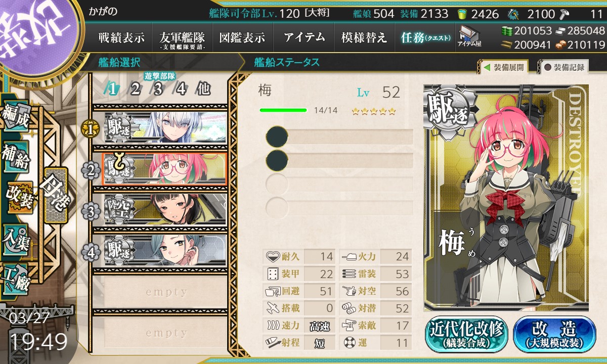Toggle the 装備記録 equipment record button
Screen dimensions: 607x364
coord(565,67)
